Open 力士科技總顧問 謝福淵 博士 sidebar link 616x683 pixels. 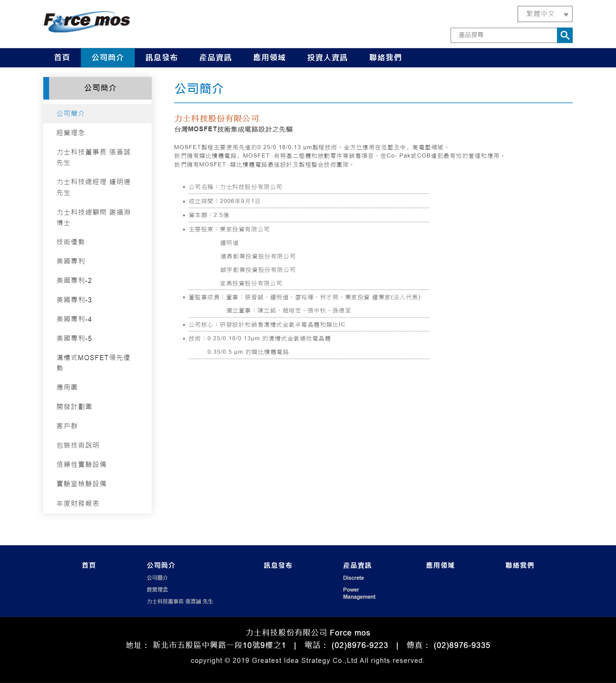click(x=98, y=217)
